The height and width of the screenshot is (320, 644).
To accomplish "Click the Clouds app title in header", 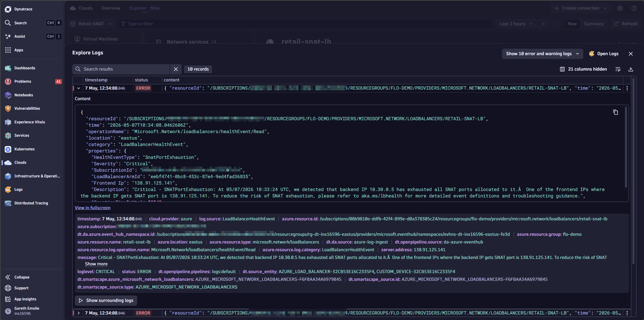I will pyautogui.click(x=81, y=8).
